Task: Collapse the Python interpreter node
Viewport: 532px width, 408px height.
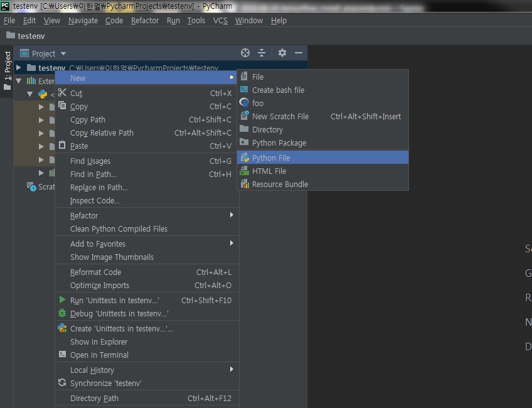Action: (30, 94)
